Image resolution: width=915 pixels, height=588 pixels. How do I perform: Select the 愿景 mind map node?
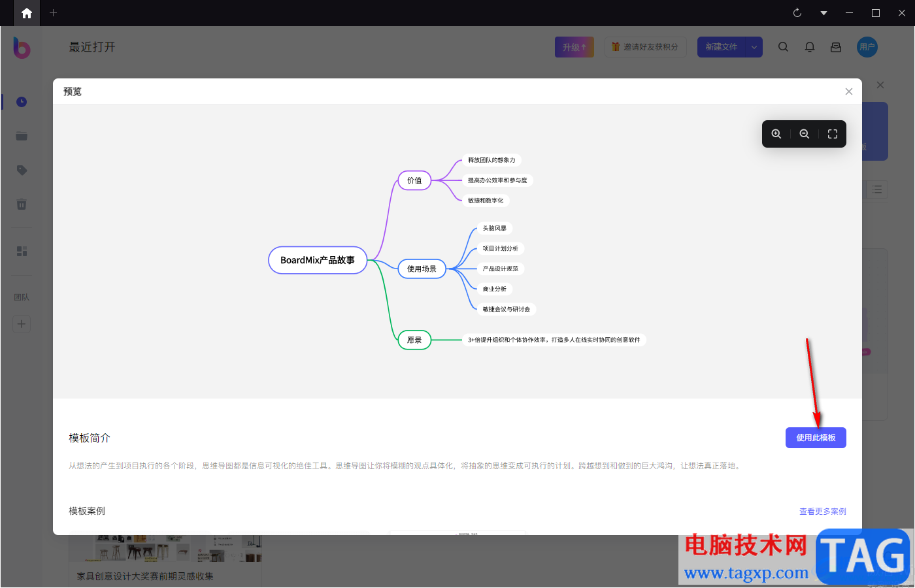414,340
